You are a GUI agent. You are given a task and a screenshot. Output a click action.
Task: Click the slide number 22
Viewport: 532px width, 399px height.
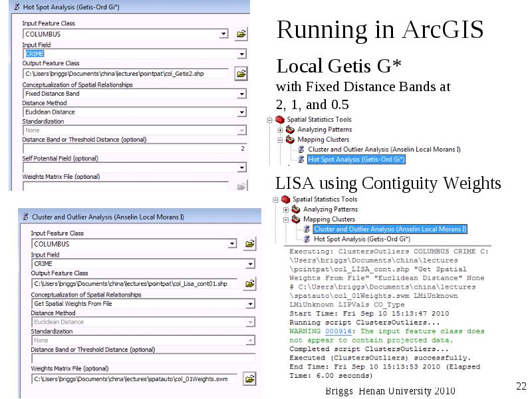point(521,386)
